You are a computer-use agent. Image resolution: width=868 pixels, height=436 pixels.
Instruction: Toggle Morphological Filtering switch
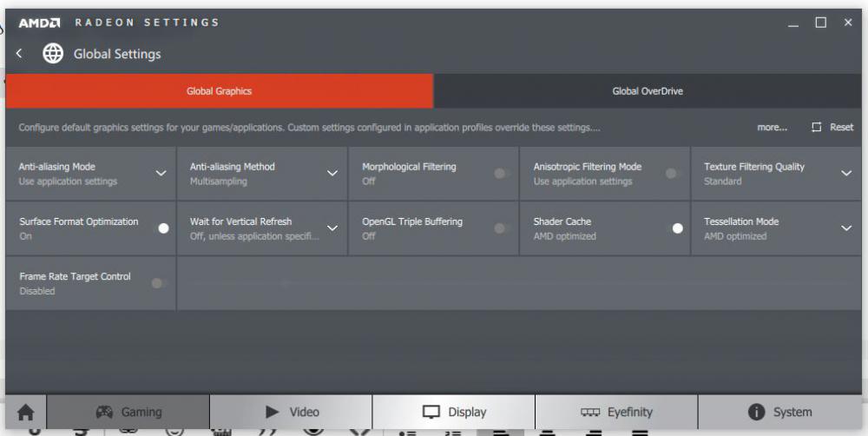coord(501,174)
